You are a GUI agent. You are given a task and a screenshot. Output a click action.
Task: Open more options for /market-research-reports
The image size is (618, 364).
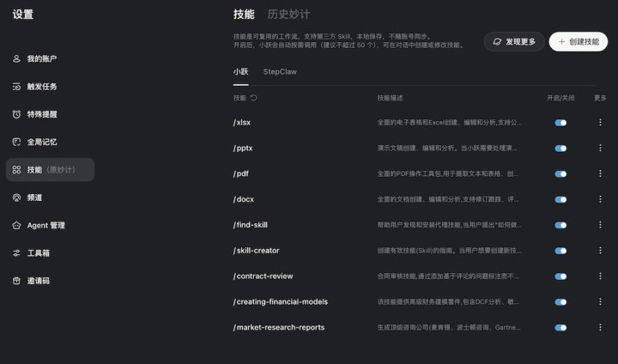pos(600,327)
